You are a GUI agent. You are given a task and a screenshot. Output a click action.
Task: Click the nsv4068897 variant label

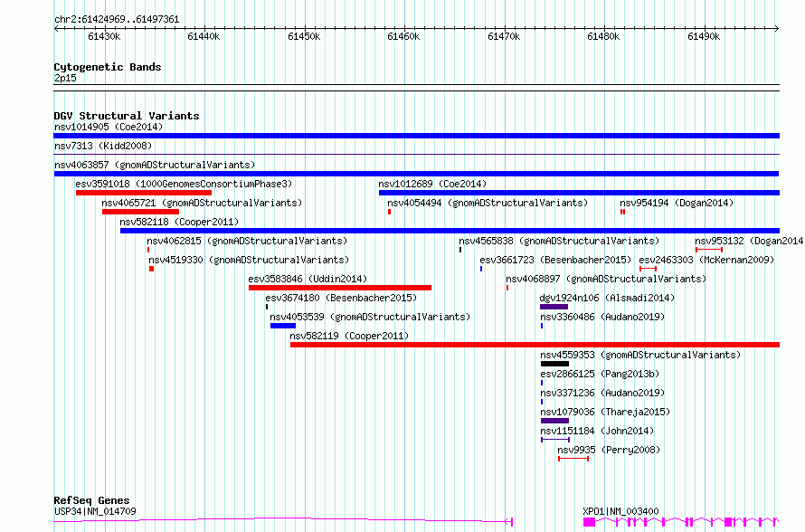[606, 279]
